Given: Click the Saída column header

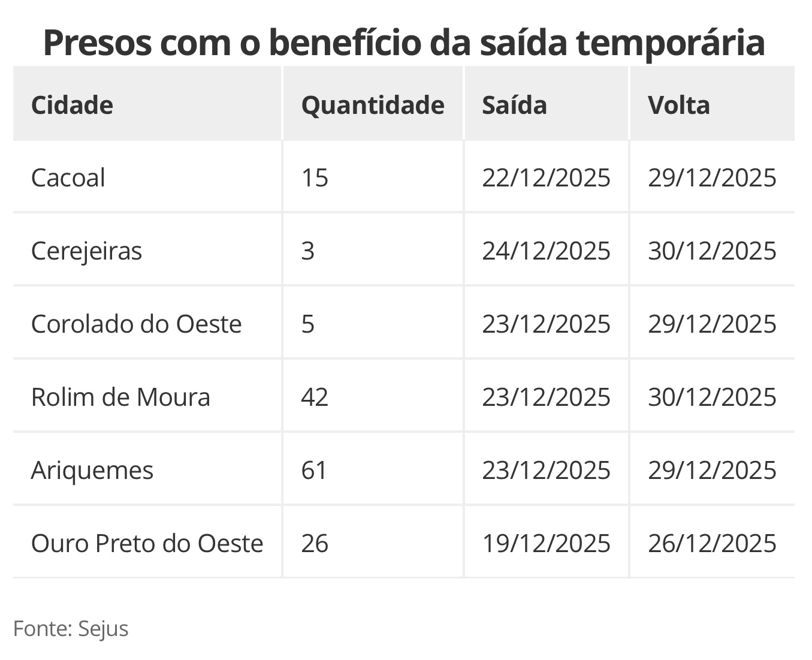Looking at the screenshot, I should click(514, 106).
